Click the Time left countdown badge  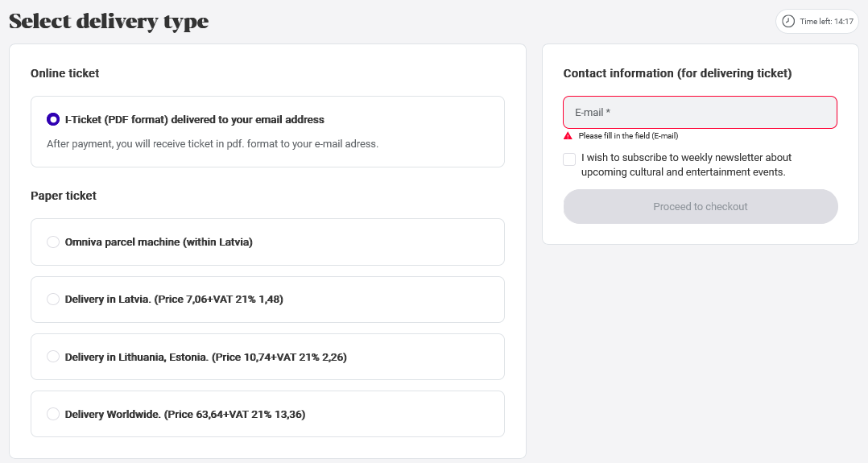[x=817, y=22]
